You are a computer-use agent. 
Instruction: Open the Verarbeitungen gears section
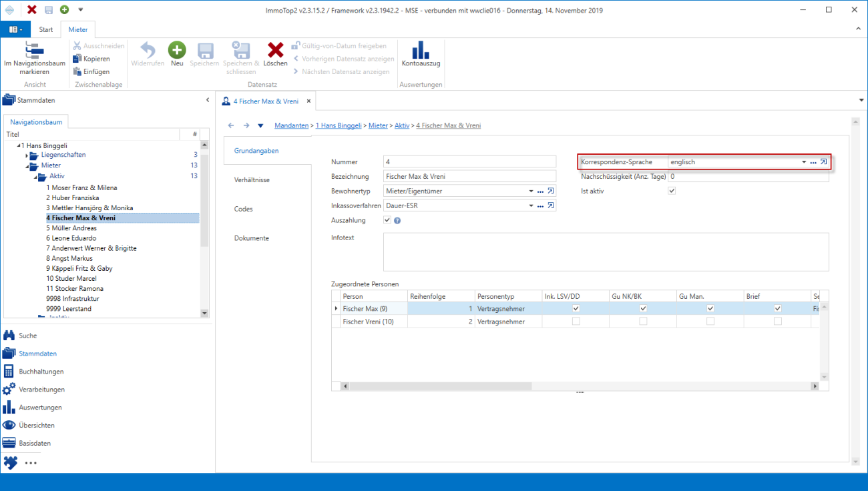pyautogui.click(x=33, y=390)
